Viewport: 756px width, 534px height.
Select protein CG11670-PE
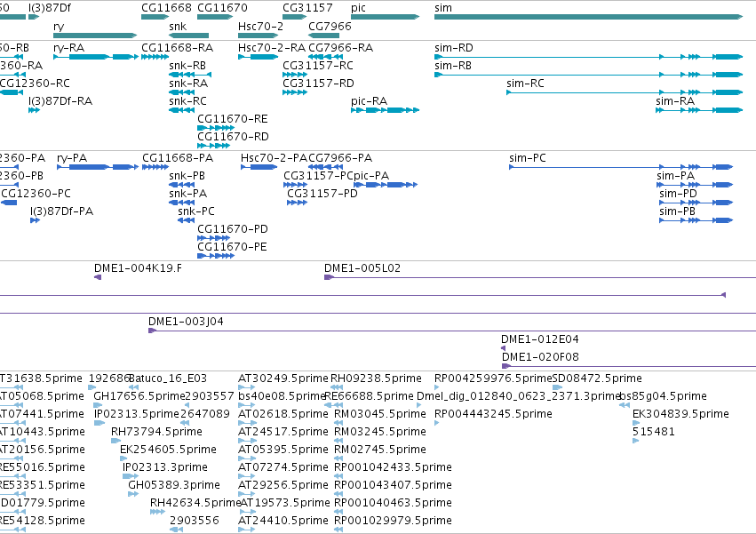216,256
